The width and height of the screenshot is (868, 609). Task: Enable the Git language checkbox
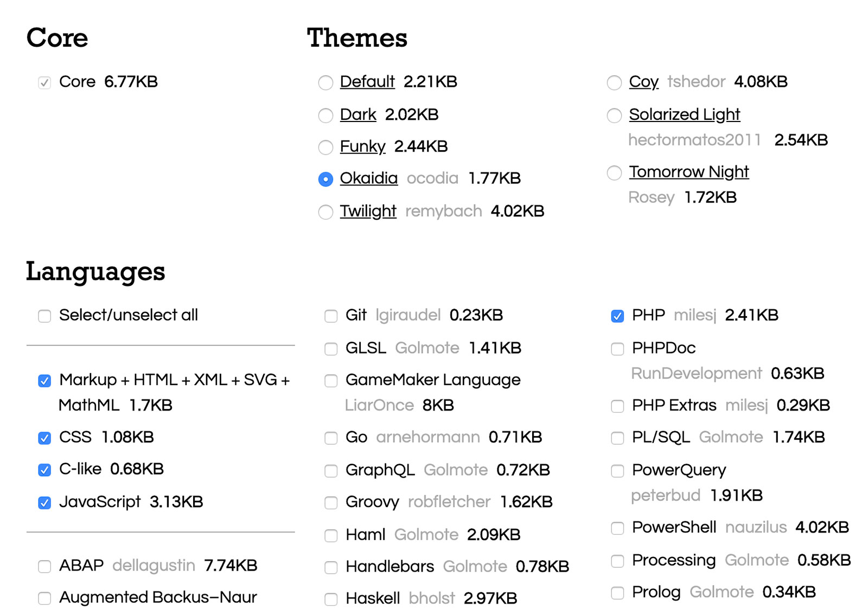coord(331,316)
